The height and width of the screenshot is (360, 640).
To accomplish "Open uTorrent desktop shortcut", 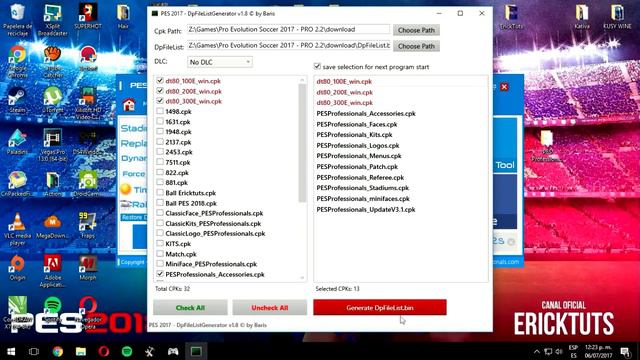I will (x=53, y=100).
